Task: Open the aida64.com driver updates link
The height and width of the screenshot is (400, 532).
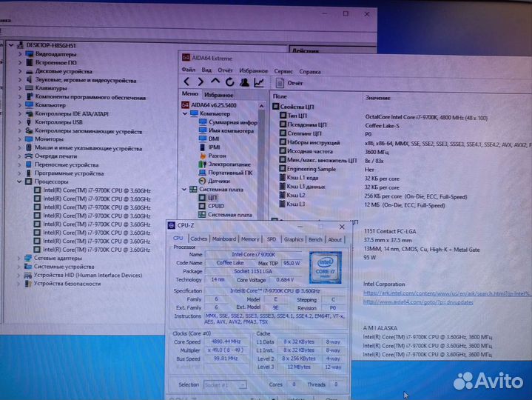Action: (x=418, y=302)
